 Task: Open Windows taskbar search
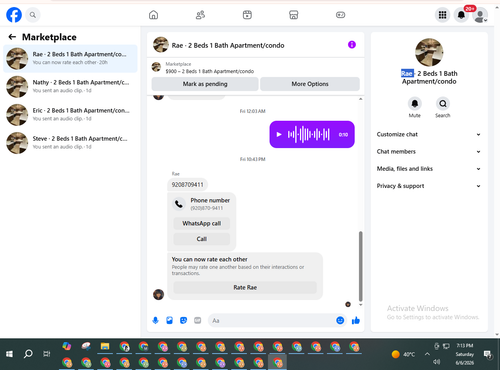click(28, 354)
